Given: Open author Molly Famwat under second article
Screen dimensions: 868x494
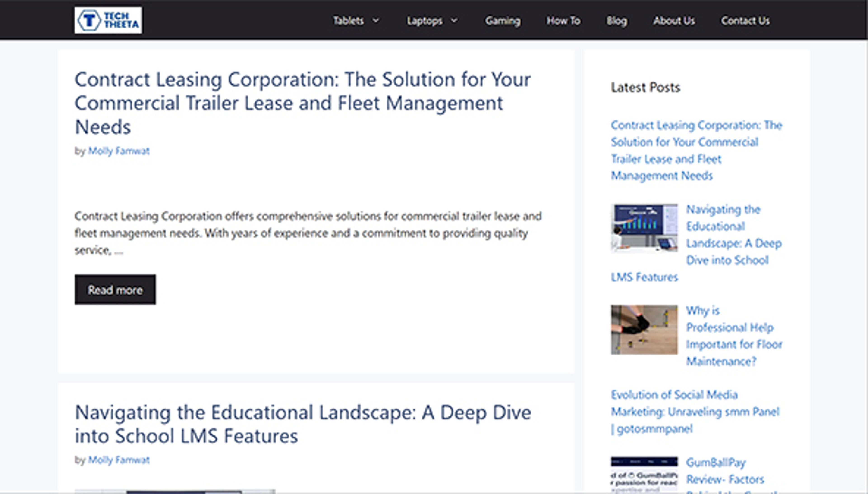Looking at the screenshot, I should (x=118, y=460).
